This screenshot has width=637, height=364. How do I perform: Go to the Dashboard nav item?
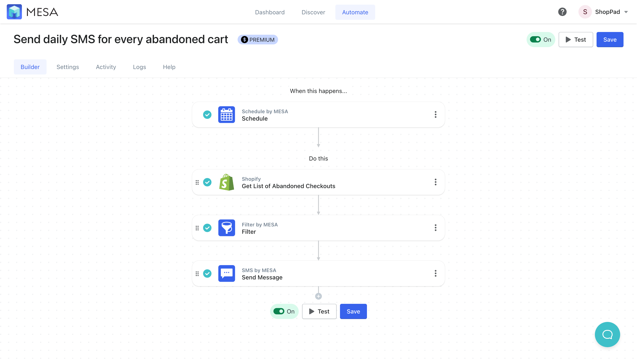pos(270,12)
